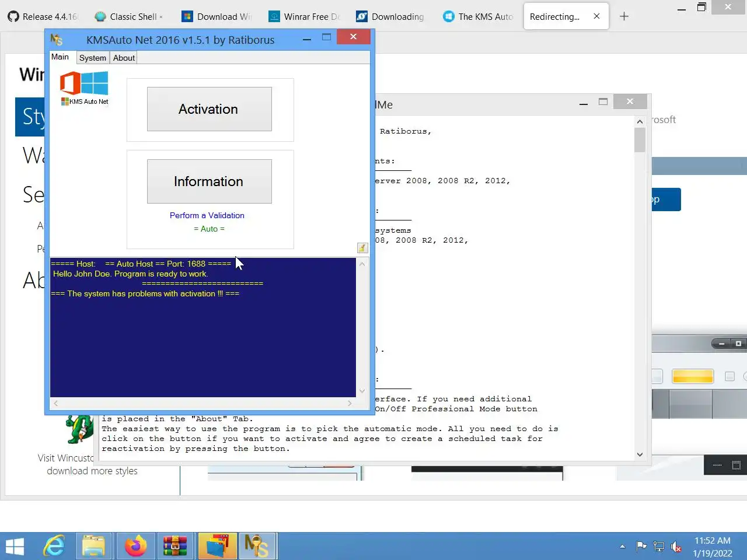The width and height of the screenshot is (747, 560).
Task: Minimize the ReadMe window
Action: click(x=583, y=103)
